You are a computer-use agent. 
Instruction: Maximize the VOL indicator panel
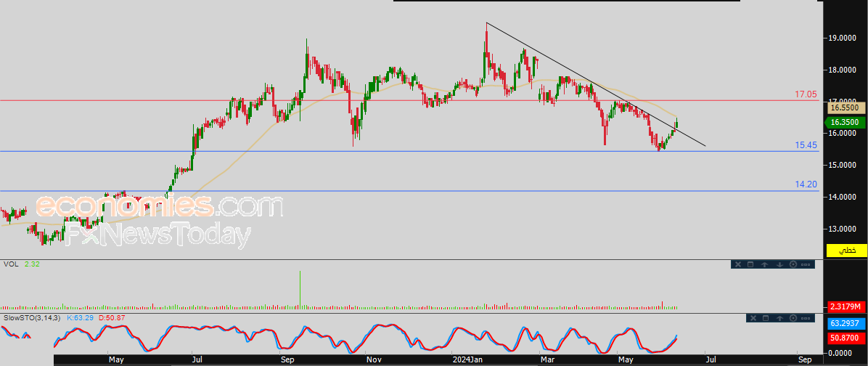750,264
